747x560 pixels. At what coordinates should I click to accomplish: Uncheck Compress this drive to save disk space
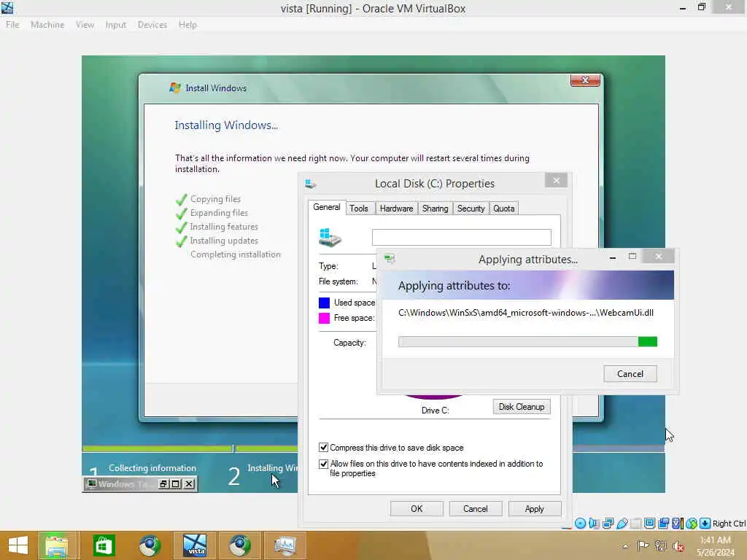(323, 447)
